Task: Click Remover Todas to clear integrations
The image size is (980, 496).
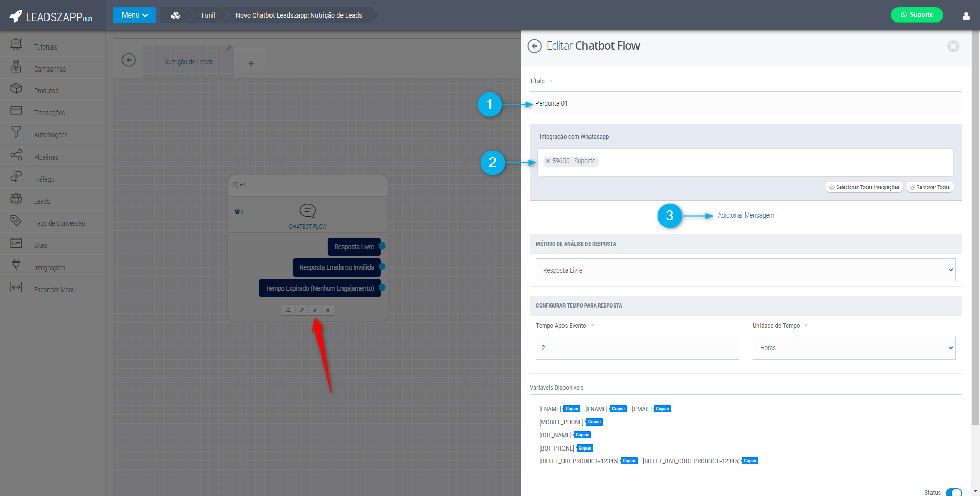Action: click(929, 187)
